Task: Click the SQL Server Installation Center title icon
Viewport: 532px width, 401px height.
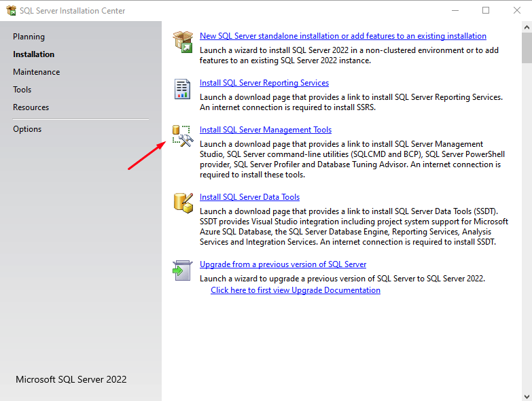Action: click(11, 10)
